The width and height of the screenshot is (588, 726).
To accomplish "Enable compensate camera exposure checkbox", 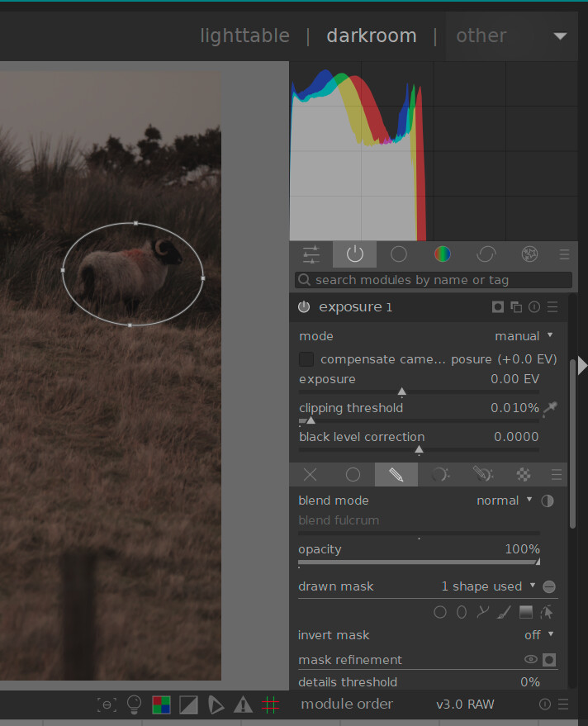I will tap(306, 359).
